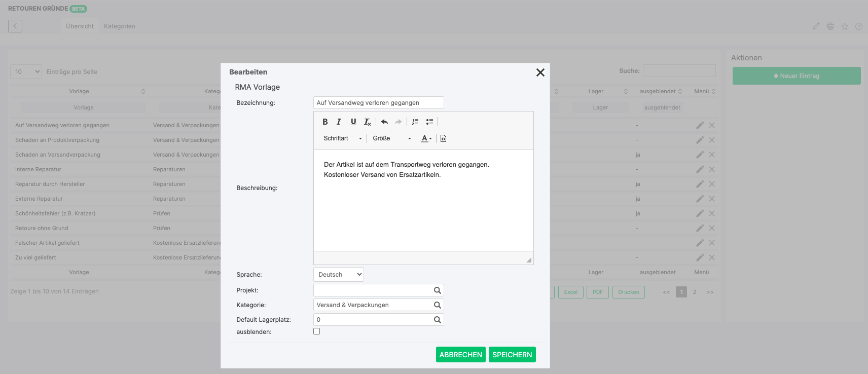This screenshot has width=868, height=374.
Task: Click into the Bezeichnung text field
Action: [378, 103]
